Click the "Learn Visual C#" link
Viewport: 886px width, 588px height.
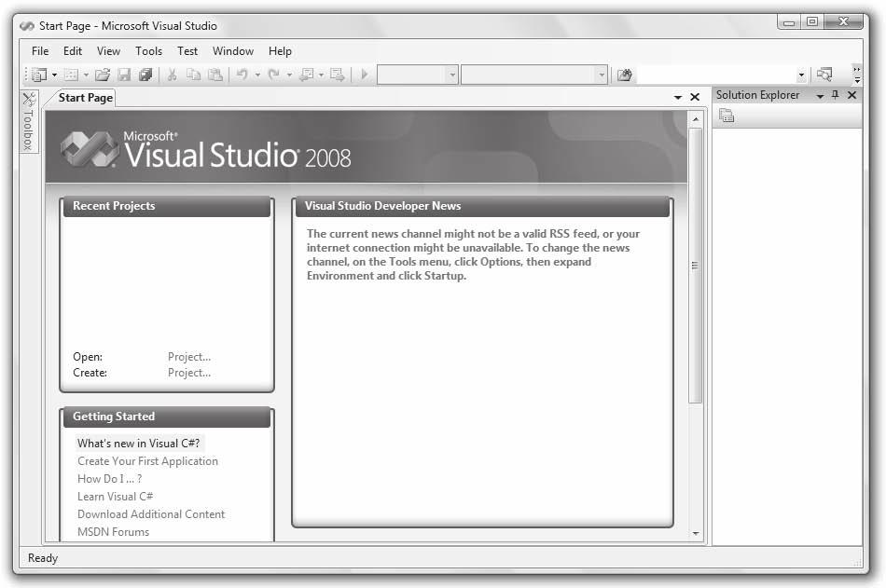pyautogui.click(x=116, y=497)
